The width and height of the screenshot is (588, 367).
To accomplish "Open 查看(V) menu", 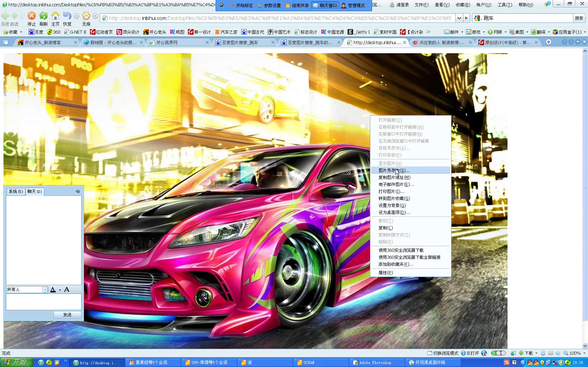I will pos(442,5).
